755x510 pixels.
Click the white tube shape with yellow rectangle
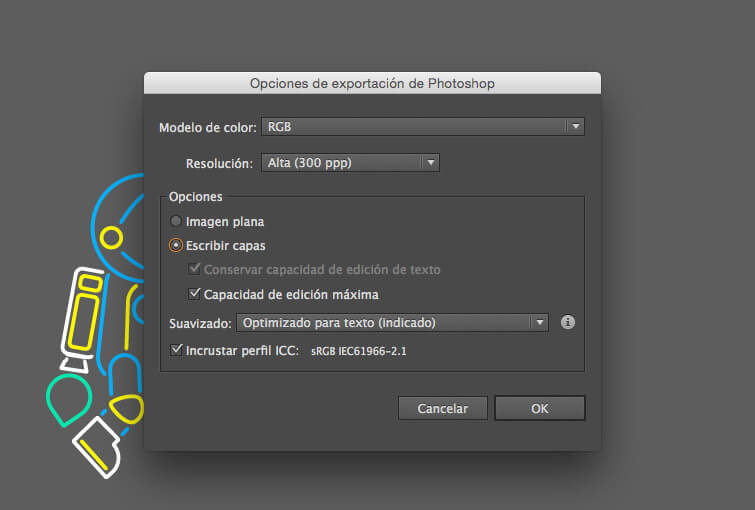point(81,315)
